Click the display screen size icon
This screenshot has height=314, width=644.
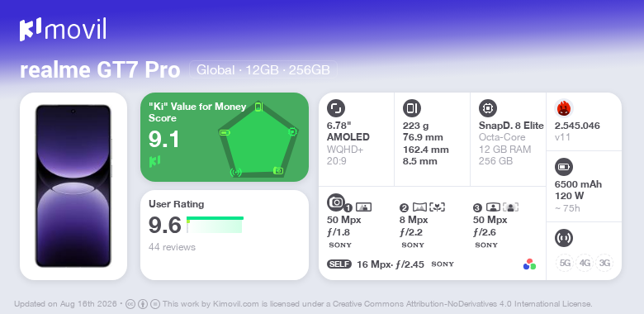pyautogui.click(x=336, y=108)
